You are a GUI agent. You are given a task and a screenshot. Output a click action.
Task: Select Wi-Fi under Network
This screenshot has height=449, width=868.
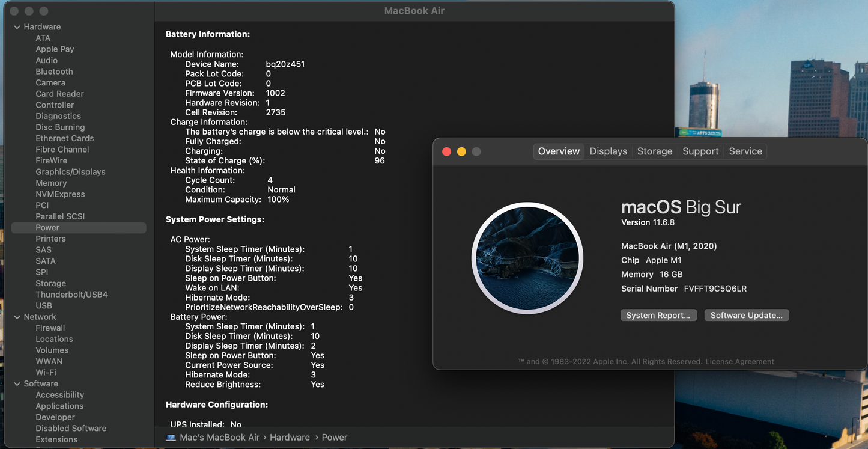click(x=46, y=373)
